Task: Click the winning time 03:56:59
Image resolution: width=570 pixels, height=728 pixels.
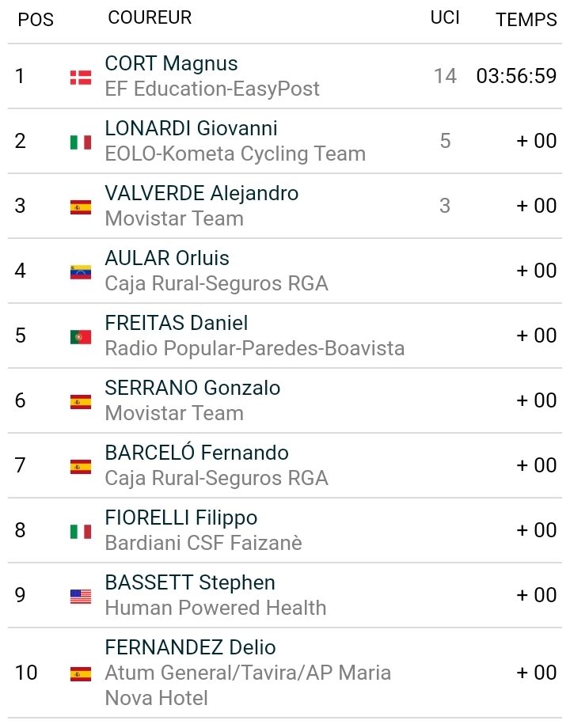Action: (516, 76)
